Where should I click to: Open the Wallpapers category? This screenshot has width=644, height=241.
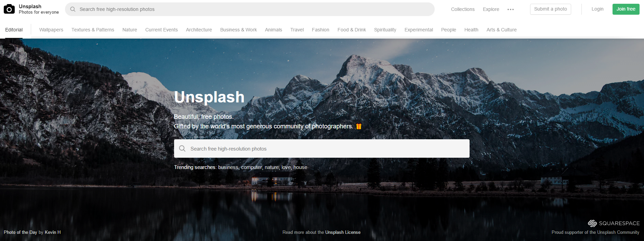pyautogui.click(x=51, y=30)
